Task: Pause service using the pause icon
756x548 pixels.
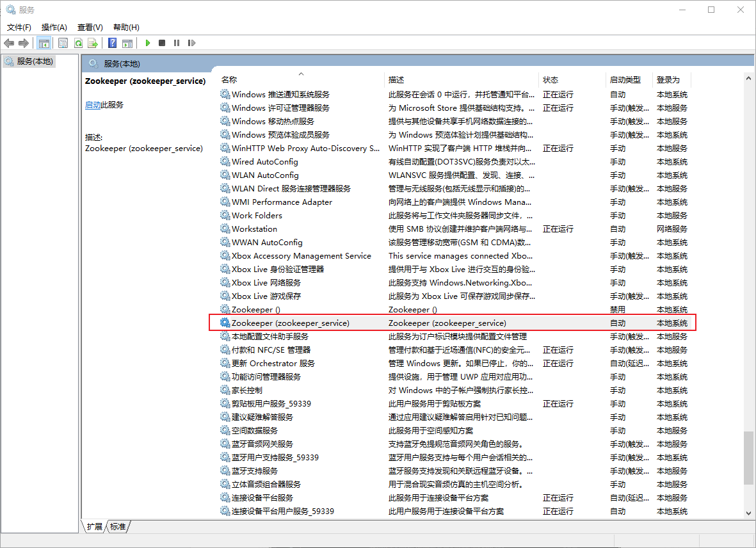Action: click(177, 43)
